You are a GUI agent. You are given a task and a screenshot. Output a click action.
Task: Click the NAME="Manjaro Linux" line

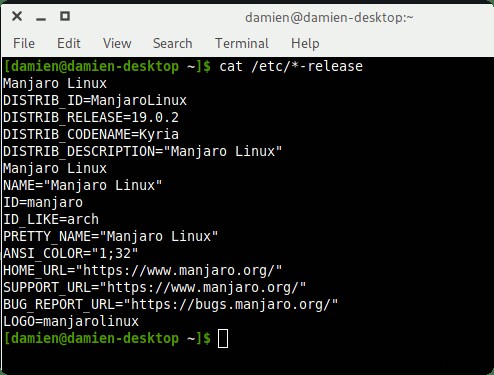pos(83,185)
